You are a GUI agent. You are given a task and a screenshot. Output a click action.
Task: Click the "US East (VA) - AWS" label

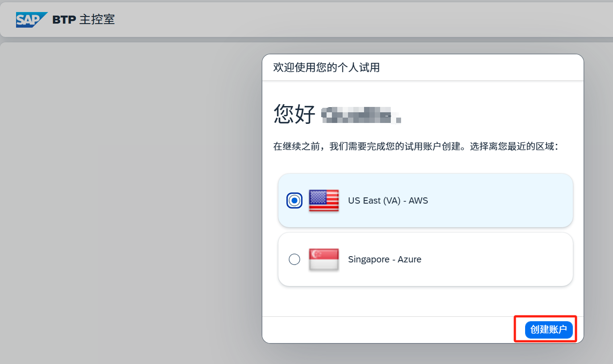[x=388, y=200]
